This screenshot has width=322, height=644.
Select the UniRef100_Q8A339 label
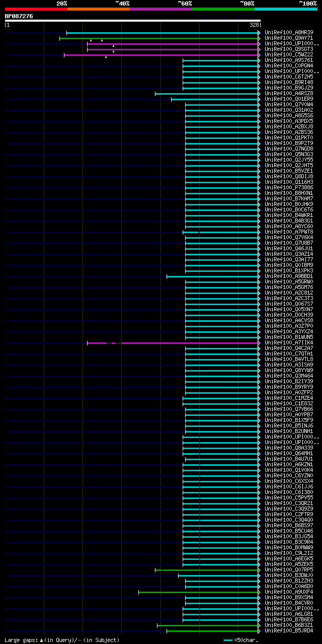pos(289,448)
